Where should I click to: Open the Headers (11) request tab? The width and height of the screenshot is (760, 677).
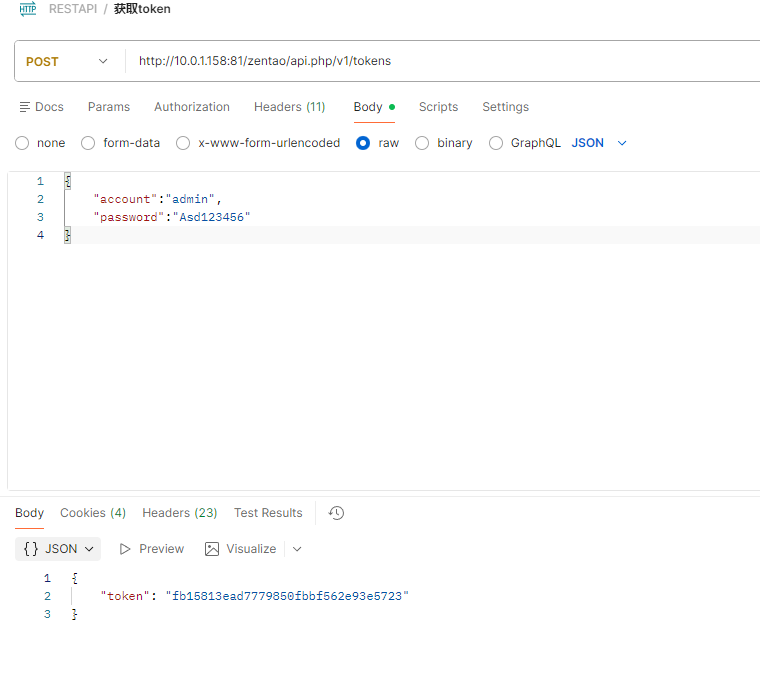289,107
